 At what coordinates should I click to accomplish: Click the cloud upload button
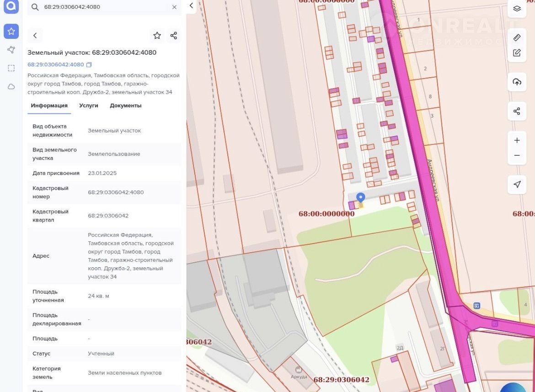(517, 82)
